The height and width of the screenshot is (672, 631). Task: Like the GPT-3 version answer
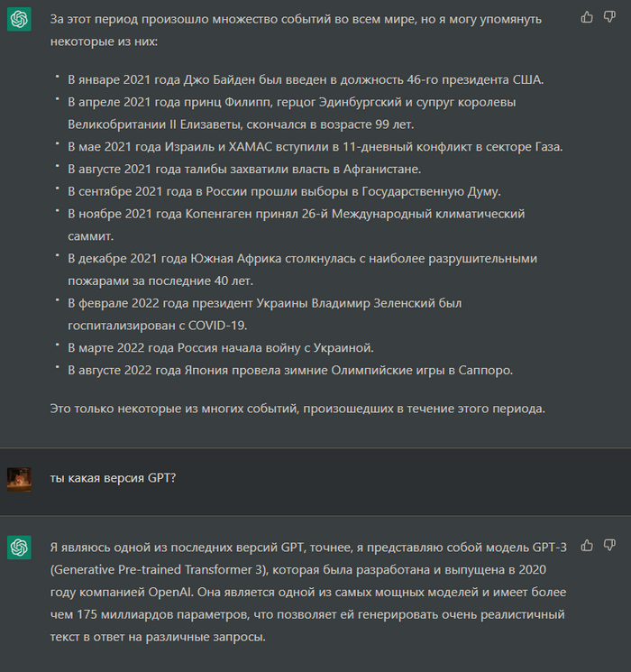[588, 546]
